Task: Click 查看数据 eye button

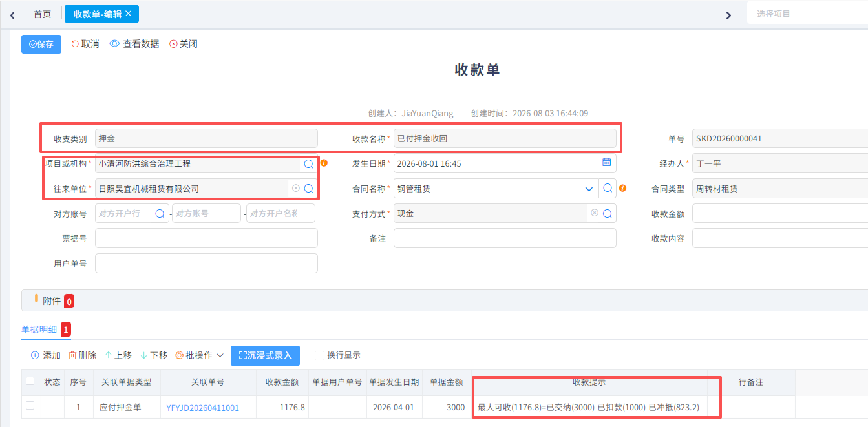Action: coord(134,44)
